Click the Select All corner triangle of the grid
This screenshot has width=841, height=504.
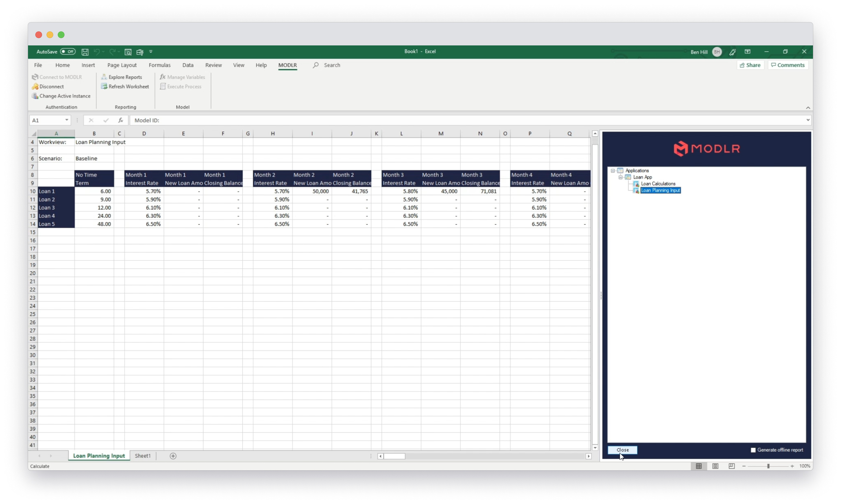34,134
